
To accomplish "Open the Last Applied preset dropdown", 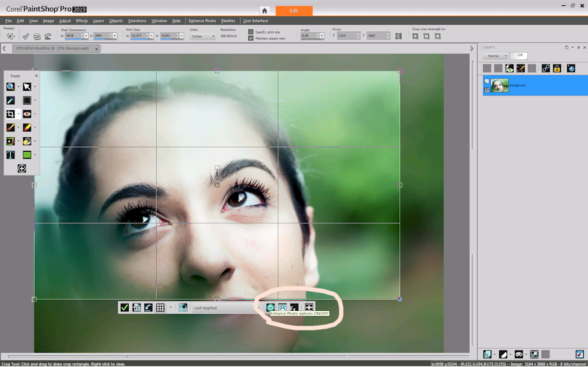I will 225,308.
